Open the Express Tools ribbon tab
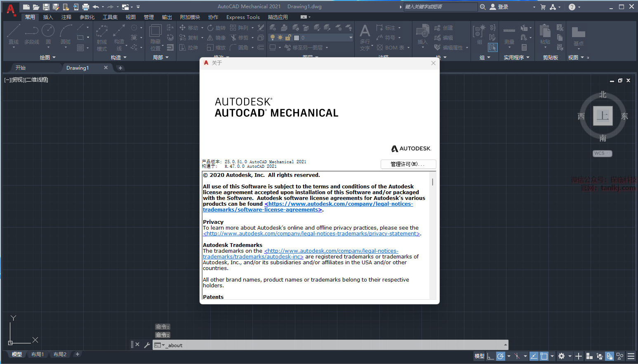The width and height of the screenshot is (638, 364). [x=243, y=17]
